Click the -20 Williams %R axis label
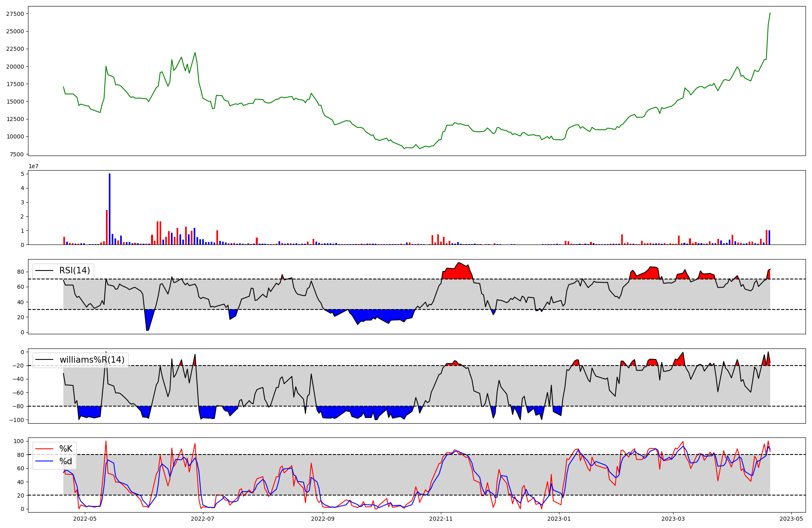The height and width of the screenshot is (528, 812). 18,366
